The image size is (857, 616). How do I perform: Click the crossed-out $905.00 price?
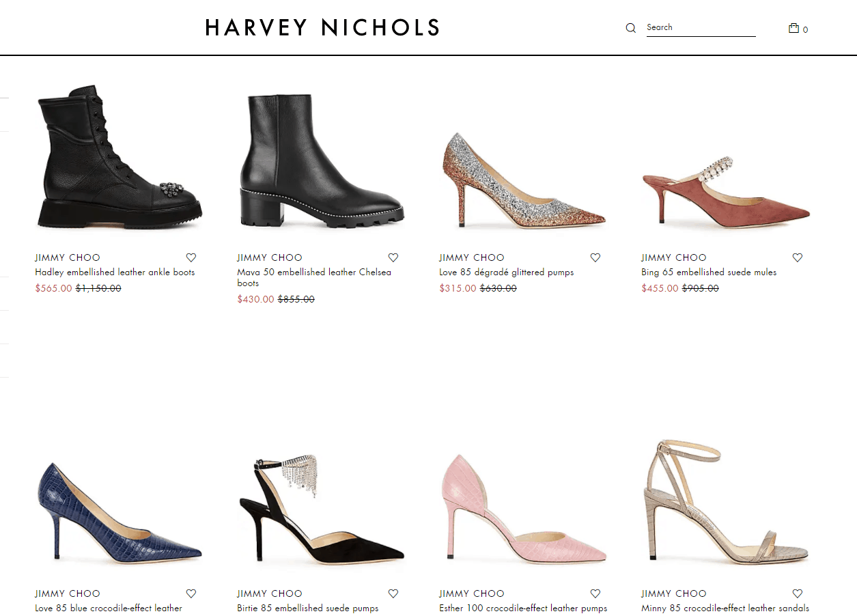tap(701, 288)
